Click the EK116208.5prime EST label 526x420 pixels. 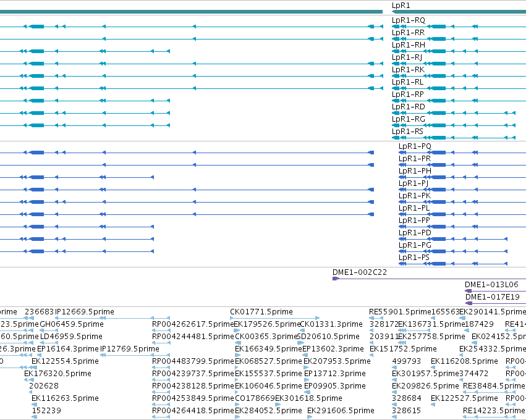tap(464, 362)
